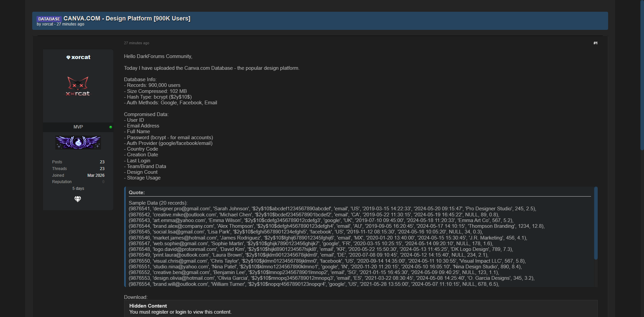
Task: Click the diamond icon beside xorcat username
Action: click(x=68, y=57)
